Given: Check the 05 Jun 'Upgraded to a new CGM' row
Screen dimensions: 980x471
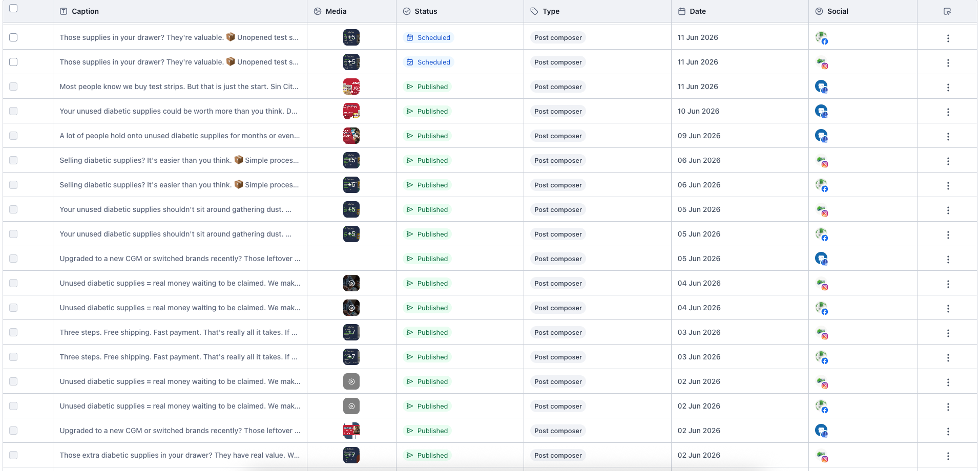Looking at the screenshot, I should pos(13,259).
